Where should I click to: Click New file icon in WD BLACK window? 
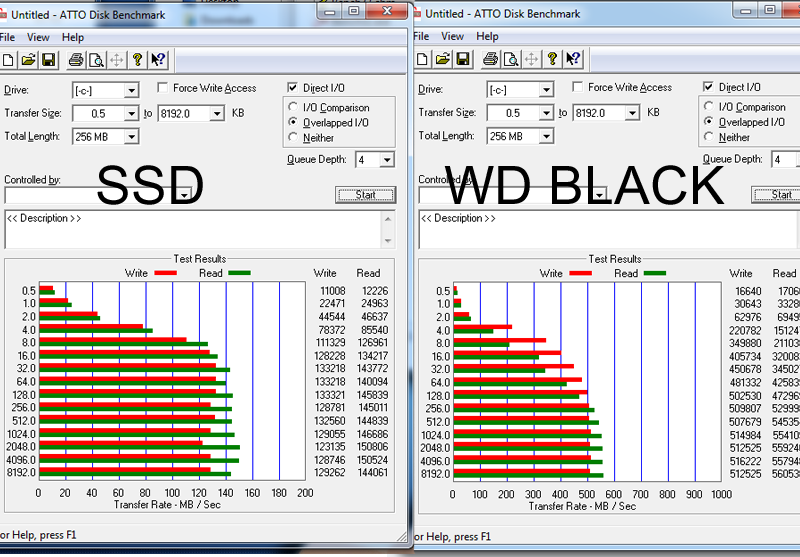[422, 59]
